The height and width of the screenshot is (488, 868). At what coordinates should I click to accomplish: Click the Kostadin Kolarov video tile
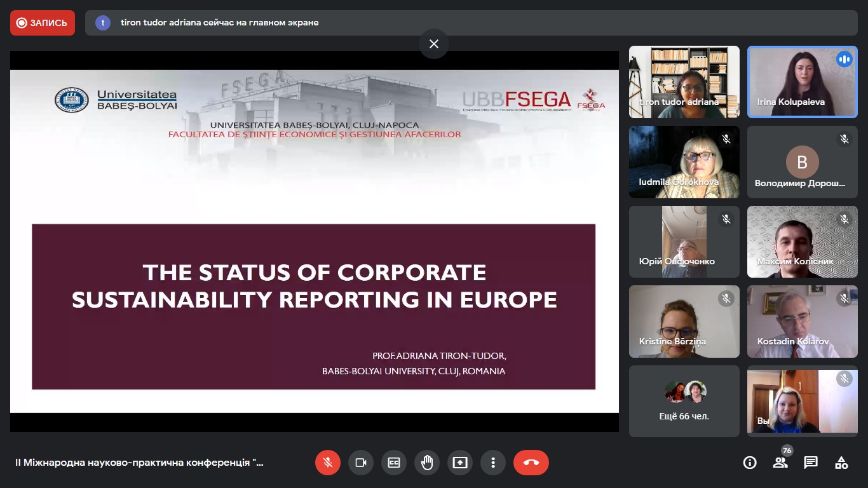802,322
